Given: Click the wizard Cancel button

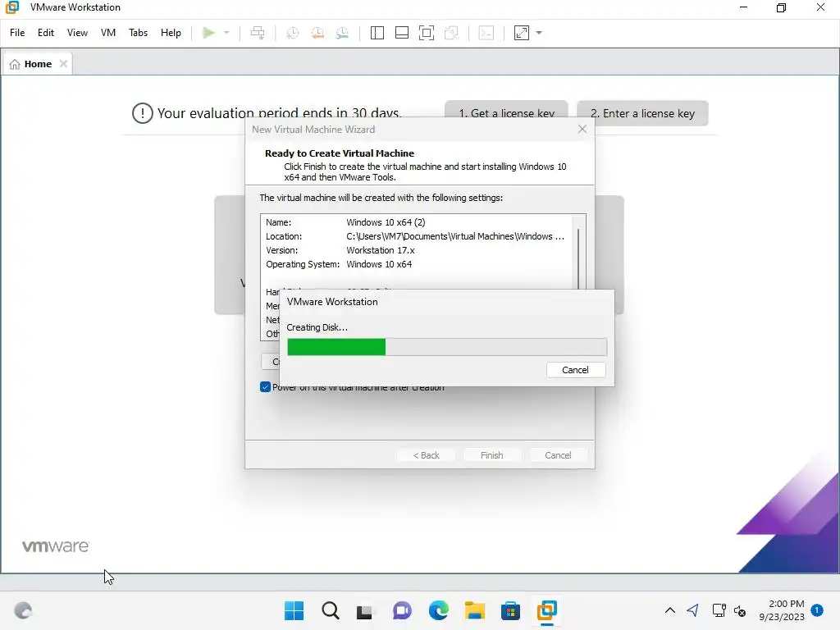Looking at the screenshot, I should [558, 454].
